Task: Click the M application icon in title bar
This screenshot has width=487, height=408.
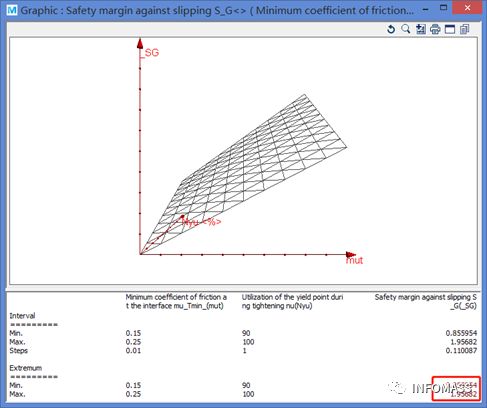Action: [x=12, y=10]
